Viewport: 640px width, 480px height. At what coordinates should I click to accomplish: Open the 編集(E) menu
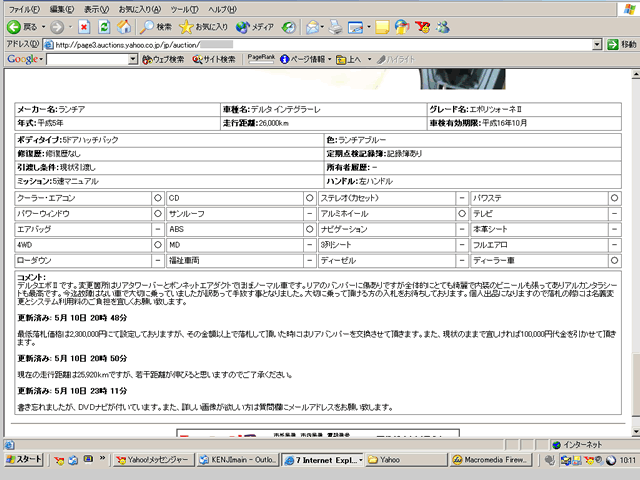tap(62, 9)
